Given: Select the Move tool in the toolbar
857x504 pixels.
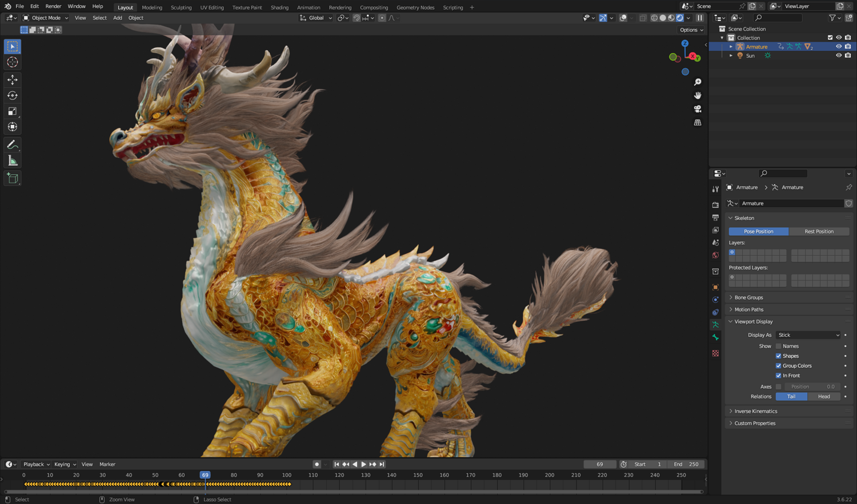Looking at the screenshot, I should click(13, 80).
